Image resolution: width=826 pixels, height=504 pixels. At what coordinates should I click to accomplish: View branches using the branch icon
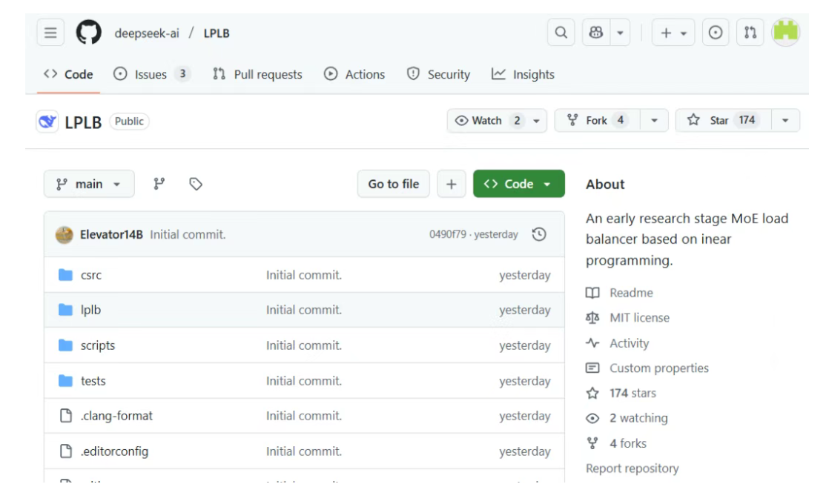point(159,184)
